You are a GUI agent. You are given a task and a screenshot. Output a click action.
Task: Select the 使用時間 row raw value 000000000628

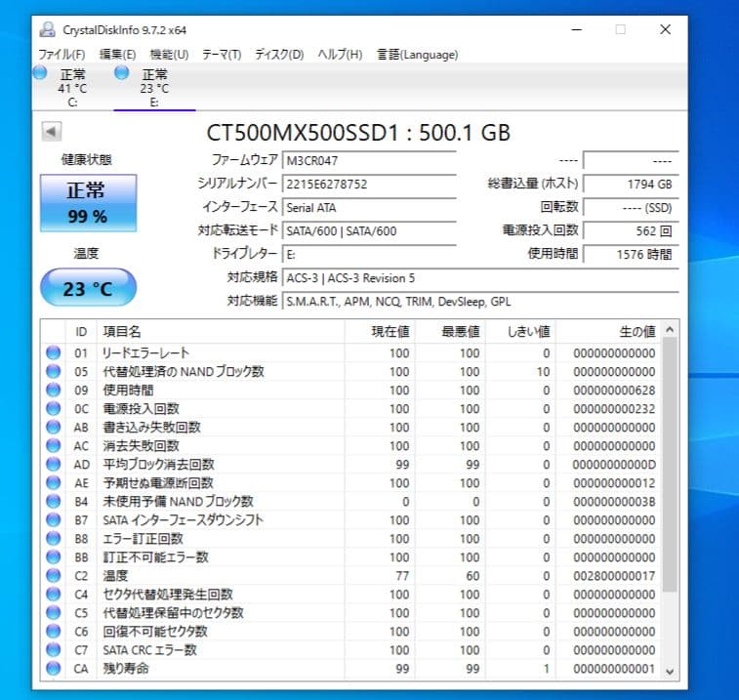click(614, 391)
